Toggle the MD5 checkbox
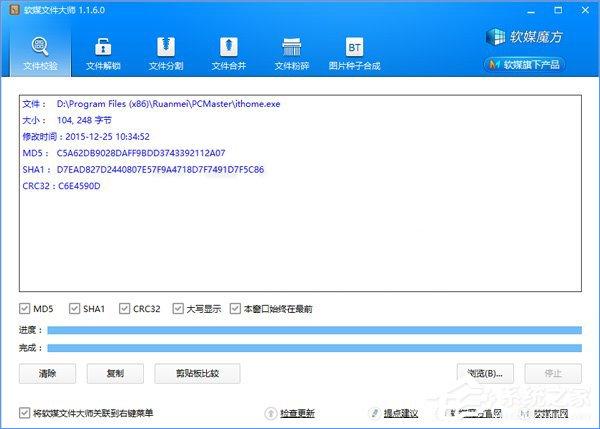 tap(24, 308)
